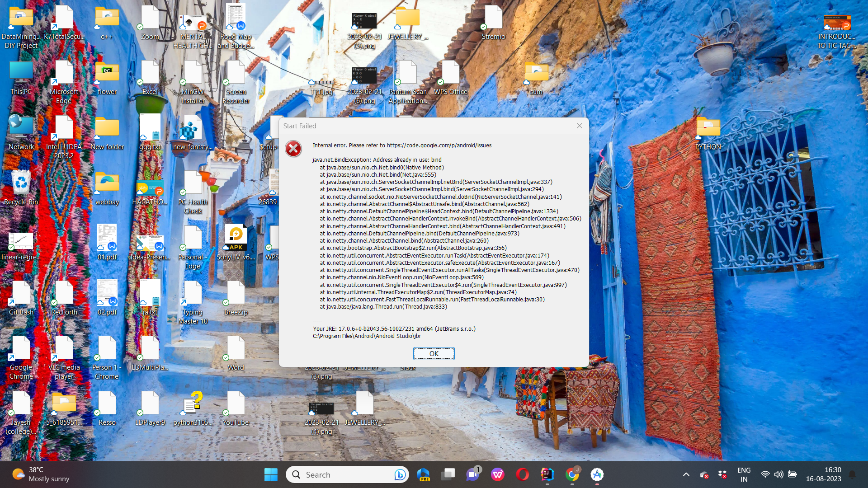Open the clock and date flyout
This screenshot has height=488, width=868.
click(823, 474)
